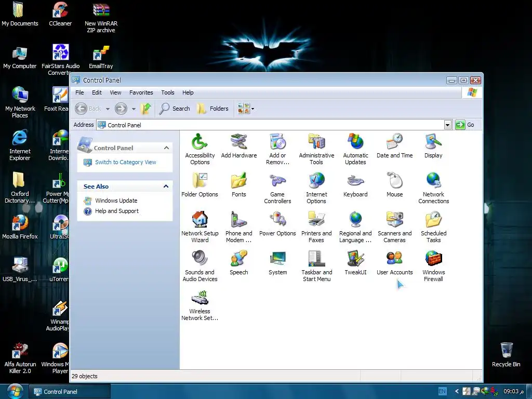The width and height of the screenshot is (532, 399).
Task: Open the File menu
Action: [79, 92]
